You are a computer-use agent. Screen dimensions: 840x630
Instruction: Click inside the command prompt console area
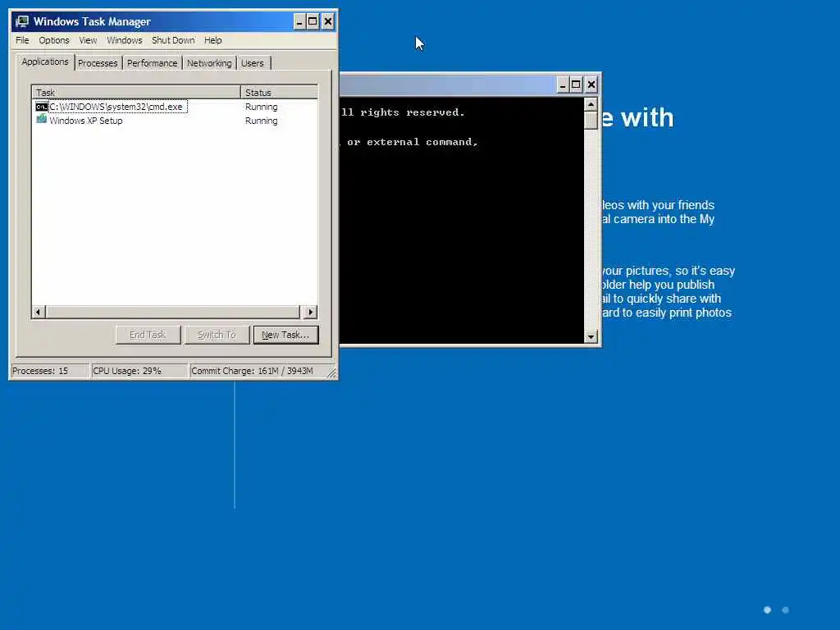coord(462,221)
